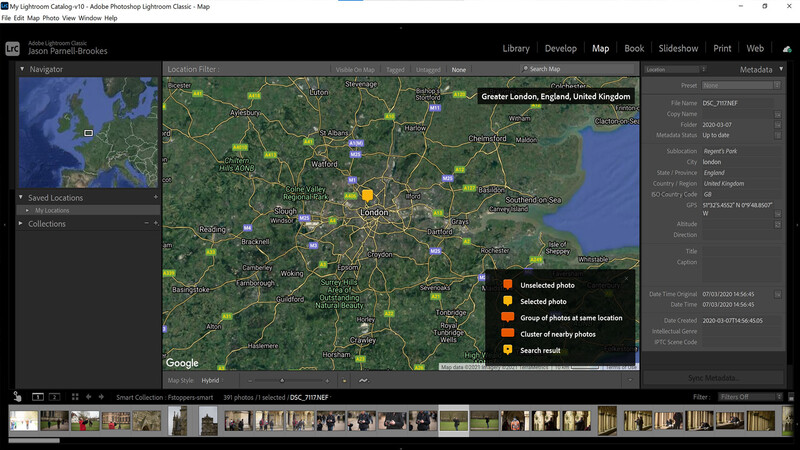Select the yellow photo pin over London

tap(367, 195)
